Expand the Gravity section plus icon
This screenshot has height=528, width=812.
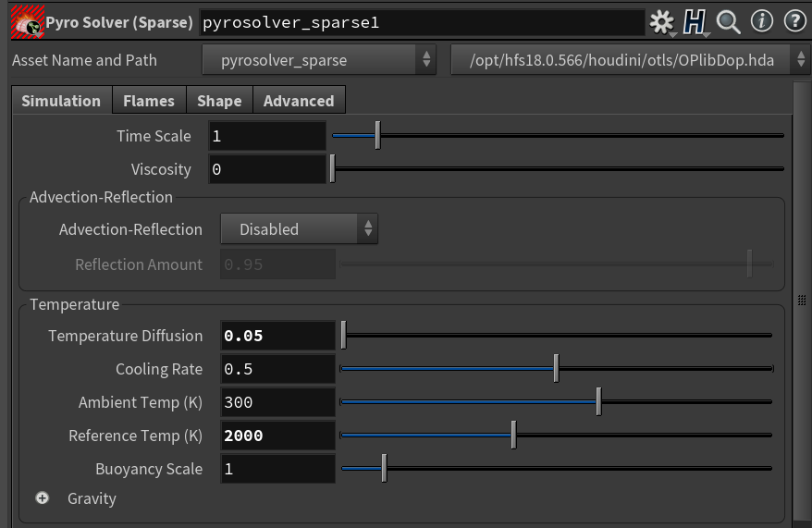(x=42, y=498)
